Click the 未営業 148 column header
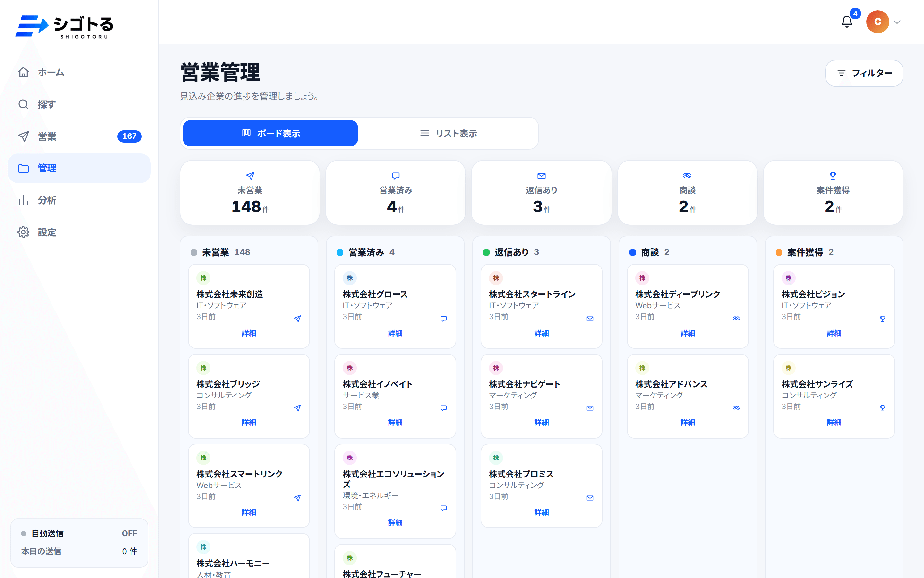This screenshot has width=924, height=578. point(220,252)
